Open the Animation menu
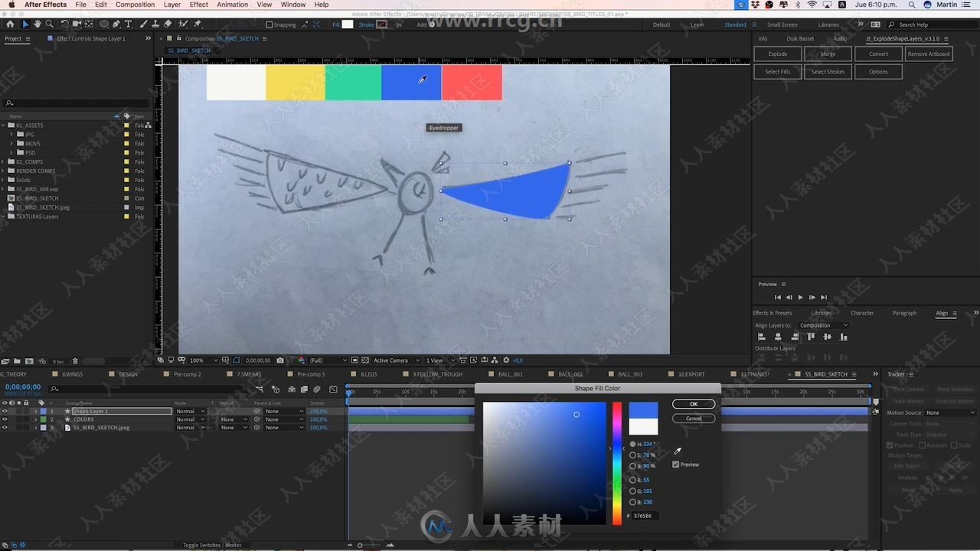 [x=233, y=5]
